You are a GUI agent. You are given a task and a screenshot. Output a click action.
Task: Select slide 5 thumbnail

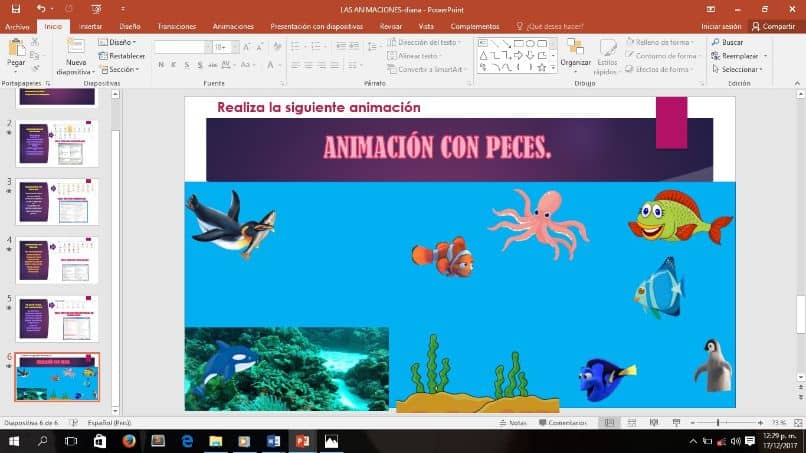tap(57, 318)
